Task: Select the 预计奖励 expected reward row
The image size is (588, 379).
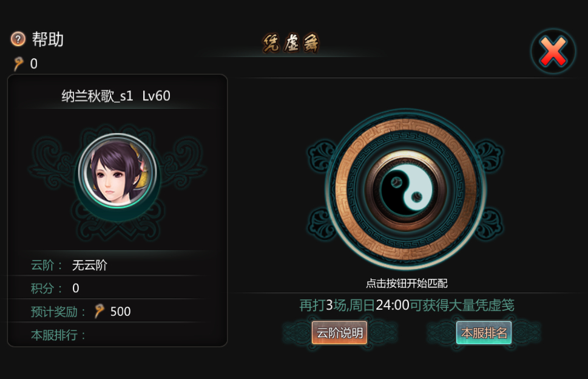Action: [117, 312]
